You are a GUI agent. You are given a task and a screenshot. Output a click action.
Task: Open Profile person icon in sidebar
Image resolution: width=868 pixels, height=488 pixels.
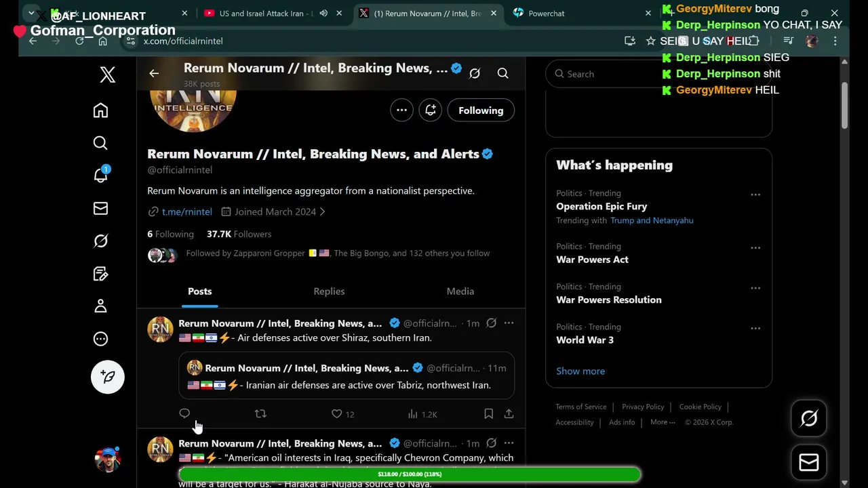[100, 306]
